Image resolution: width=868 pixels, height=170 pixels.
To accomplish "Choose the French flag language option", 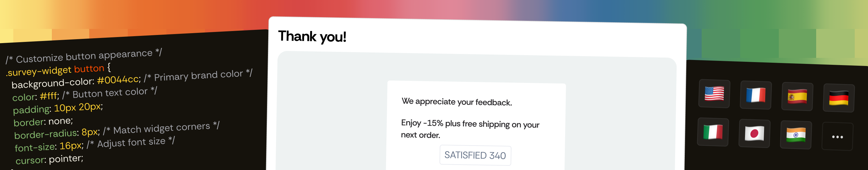I will point(756,95).
